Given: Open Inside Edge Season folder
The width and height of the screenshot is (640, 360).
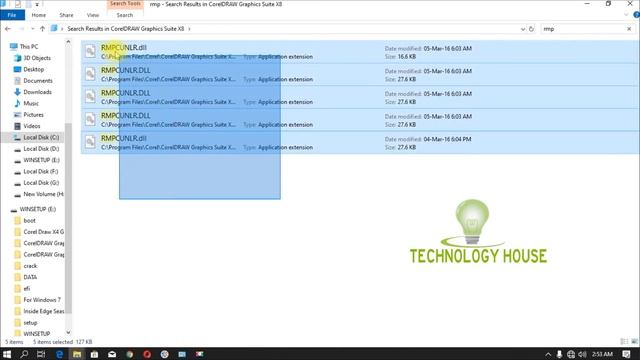Looking at the screenshot, I should (43, 311).
